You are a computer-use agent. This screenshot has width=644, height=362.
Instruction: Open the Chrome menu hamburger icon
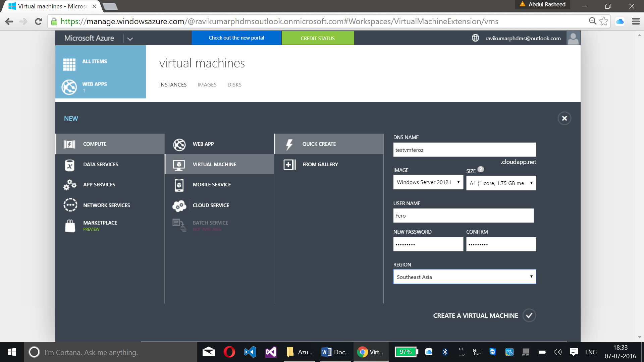click(x=636, y=21)
